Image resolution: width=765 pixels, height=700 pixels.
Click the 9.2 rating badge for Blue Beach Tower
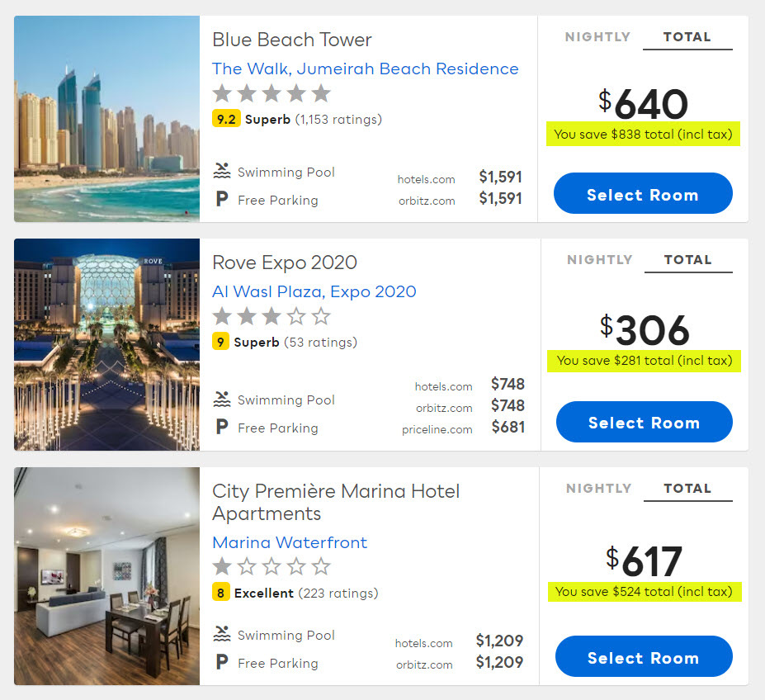tap(225, 120)
